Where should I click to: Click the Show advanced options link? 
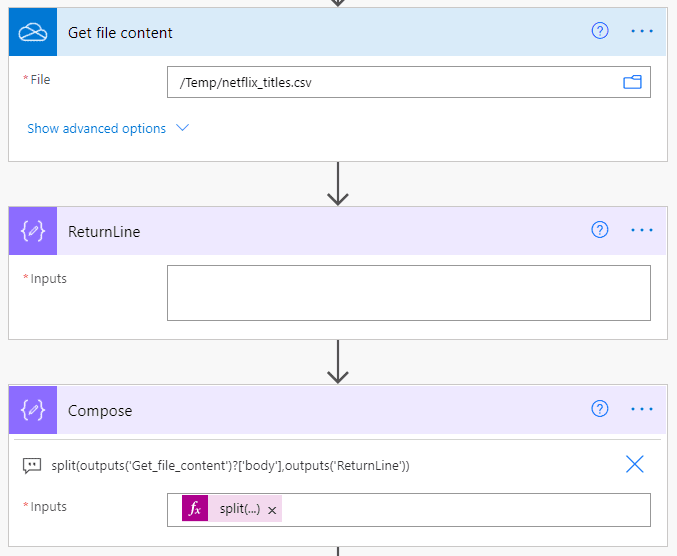click(97, 128)
